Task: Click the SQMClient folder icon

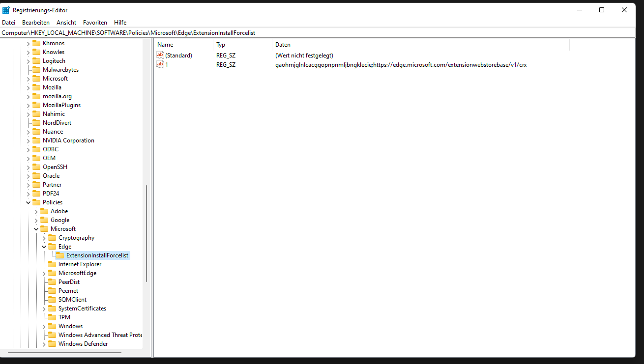Action: (x=52, y=300)
